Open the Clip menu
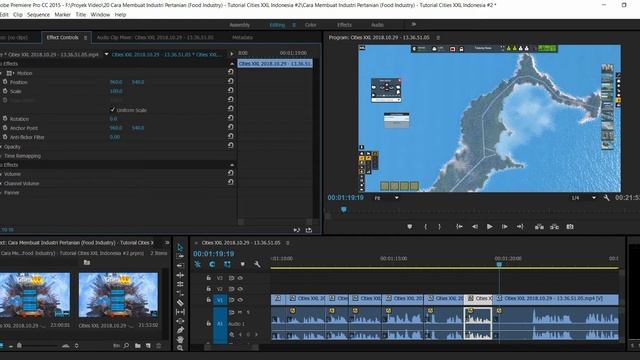The width and height of the screenshot is (640, 360). point(18,14)
